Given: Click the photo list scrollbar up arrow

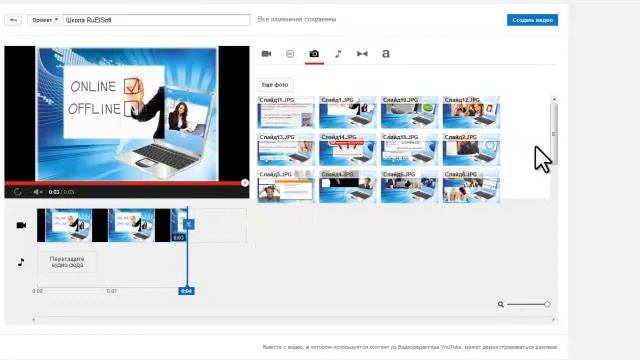Looking at the screenshot, I should [x=554, y=99].
